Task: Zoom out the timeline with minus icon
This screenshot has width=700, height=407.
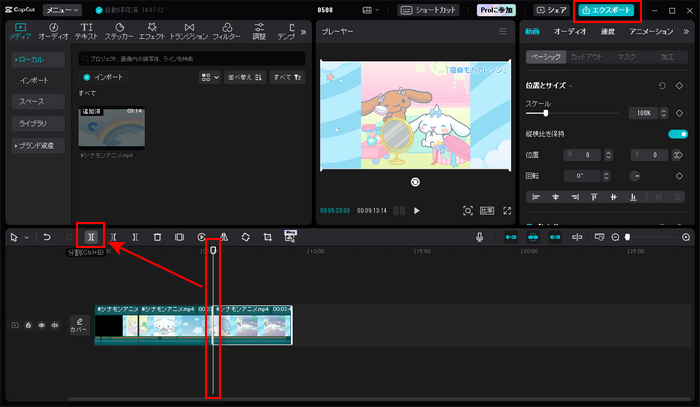Action: coord(615,237)
